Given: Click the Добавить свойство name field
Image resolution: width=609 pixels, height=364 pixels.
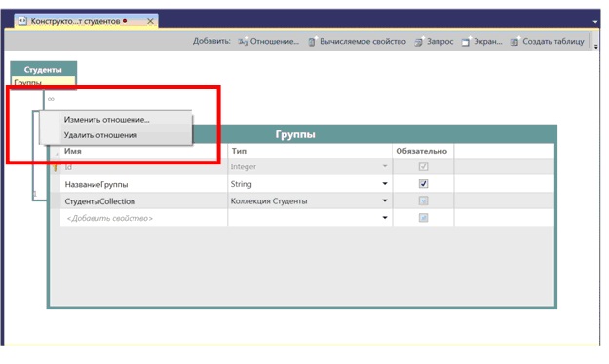Looking at the screenshot, I should (x=144, y=218).
